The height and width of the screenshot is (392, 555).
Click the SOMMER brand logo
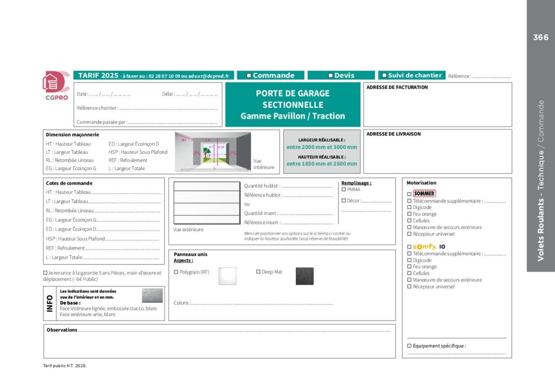point(424,193)
